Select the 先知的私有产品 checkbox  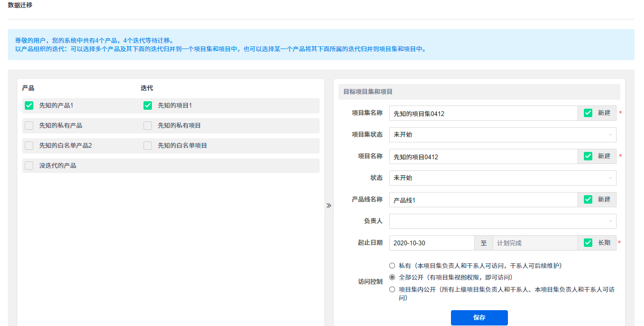coord(29,126)
